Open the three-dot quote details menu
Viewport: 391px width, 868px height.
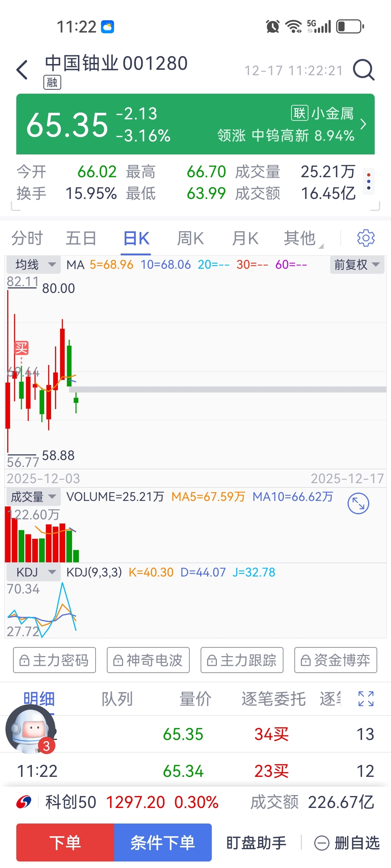(369, 182)
